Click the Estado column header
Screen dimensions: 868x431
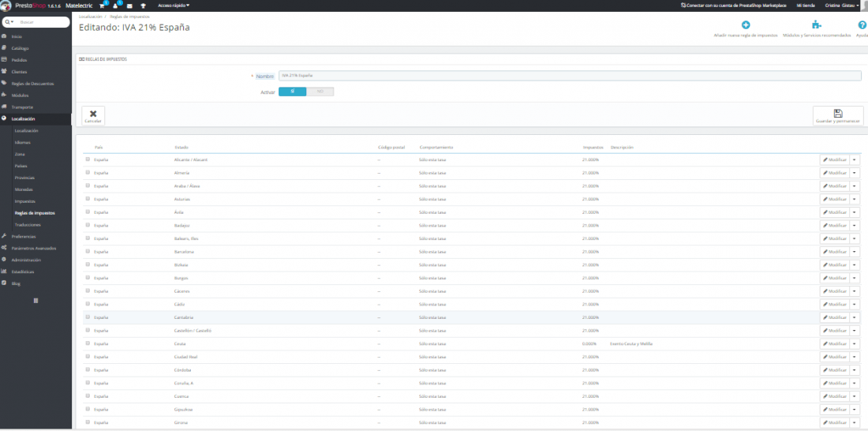click(181, 148)
